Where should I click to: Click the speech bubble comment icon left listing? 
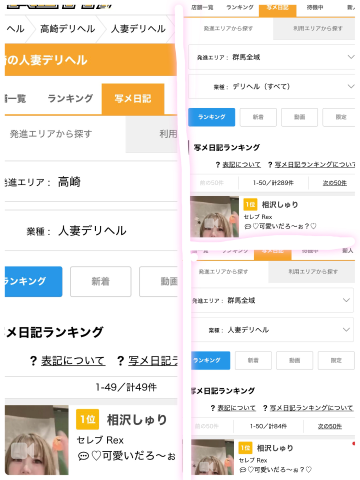83,456
